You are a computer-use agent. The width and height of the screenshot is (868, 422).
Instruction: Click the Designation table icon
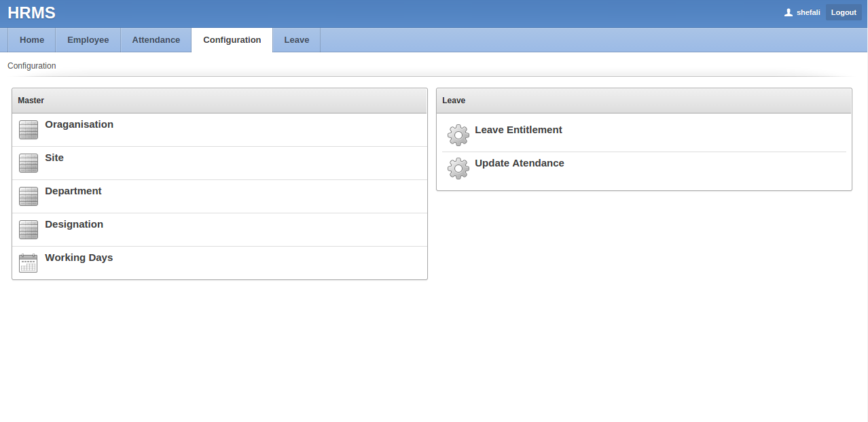[x=29, y=230]
